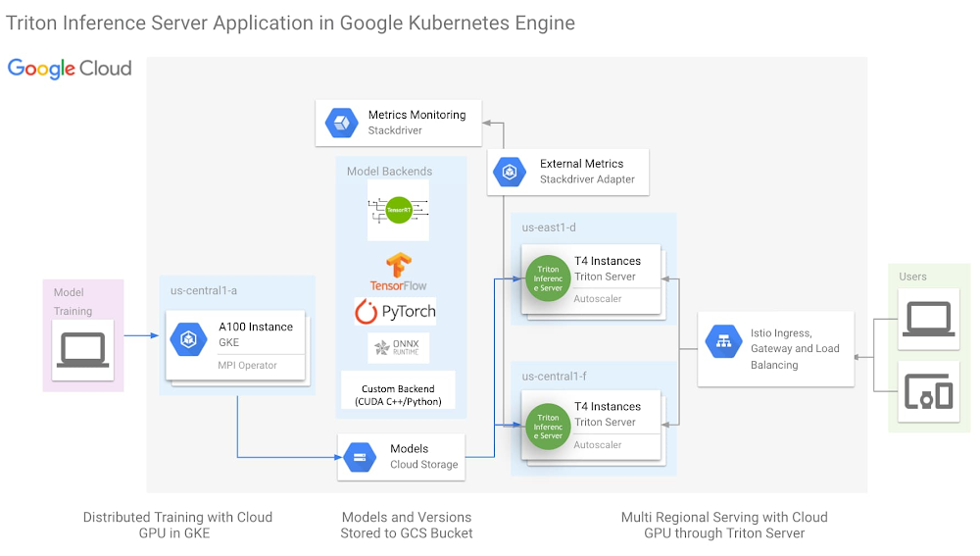Click the us-central1-f zone label
This screenshot has height=556, width=980.
[x=555, y=376]
